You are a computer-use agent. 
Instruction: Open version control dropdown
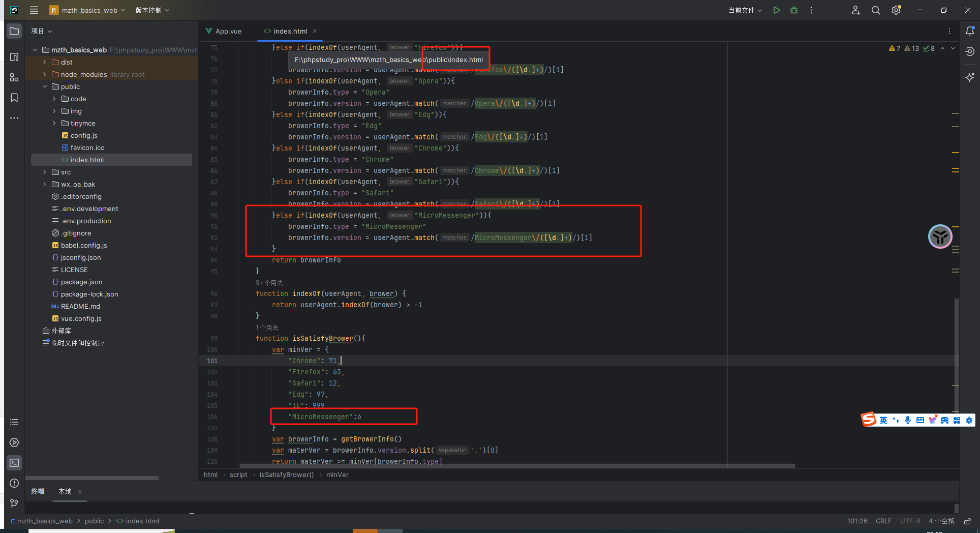coord(152,10)
